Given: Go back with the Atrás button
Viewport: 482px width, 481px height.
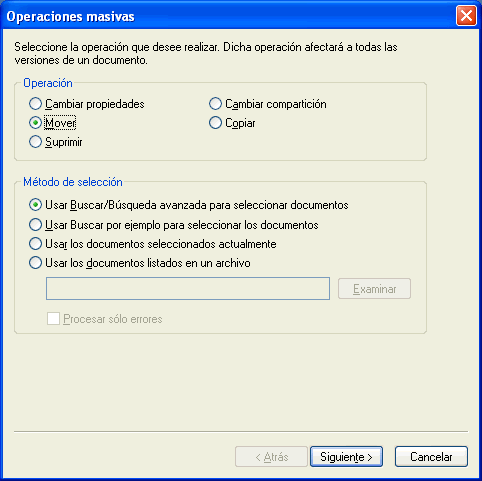Looking at the screenshot, I should tap(271, 457).
